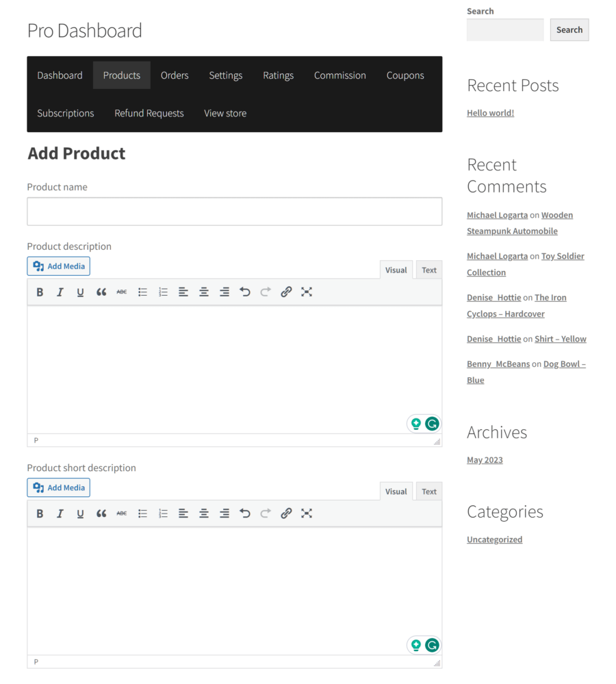This screenshot has width=616, height=684.
Task: Apply strikethrough in the short description editor
Action: [121, 513]
